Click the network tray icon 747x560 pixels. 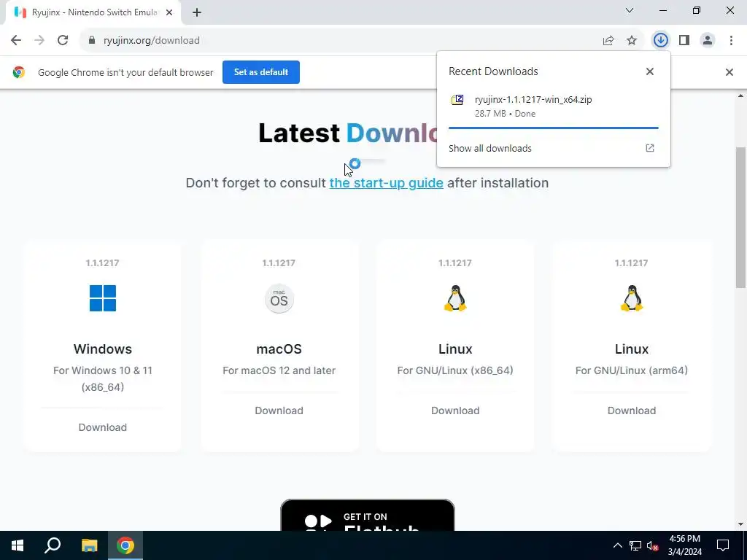(635, 545)
